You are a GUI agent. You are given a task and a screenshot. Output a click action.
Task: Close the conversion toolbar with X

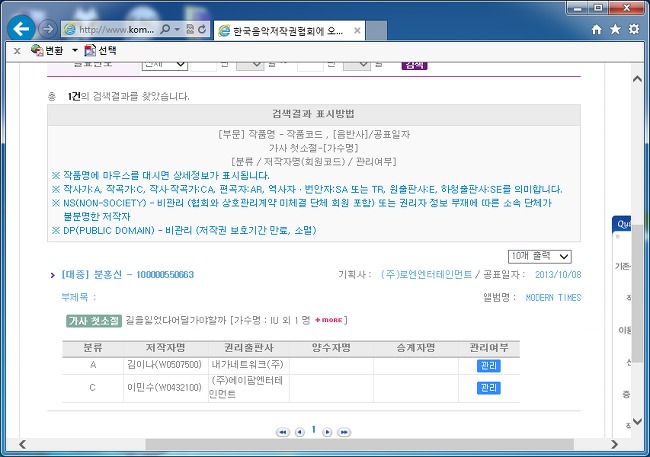point(17,51)
